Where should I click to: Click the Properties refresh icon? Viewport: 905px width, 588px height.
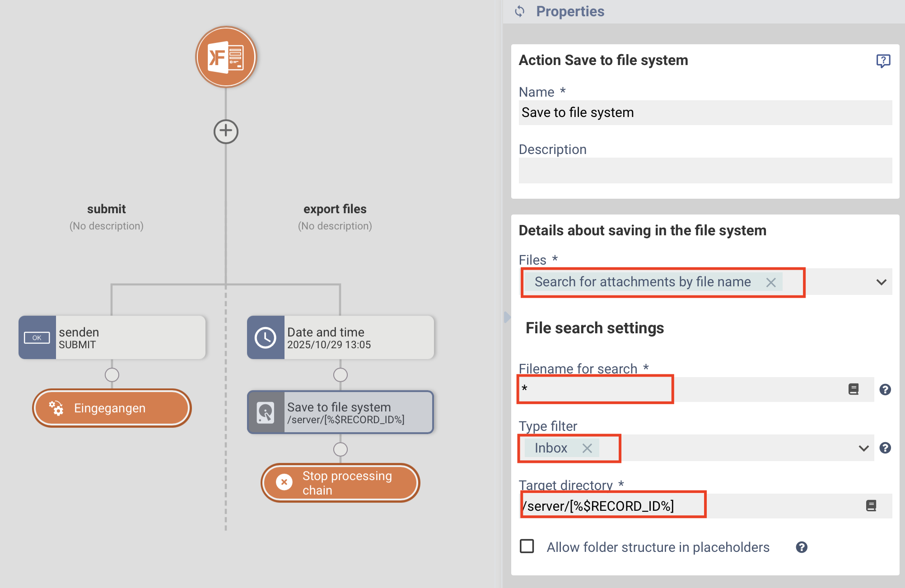tap(520, 11)
